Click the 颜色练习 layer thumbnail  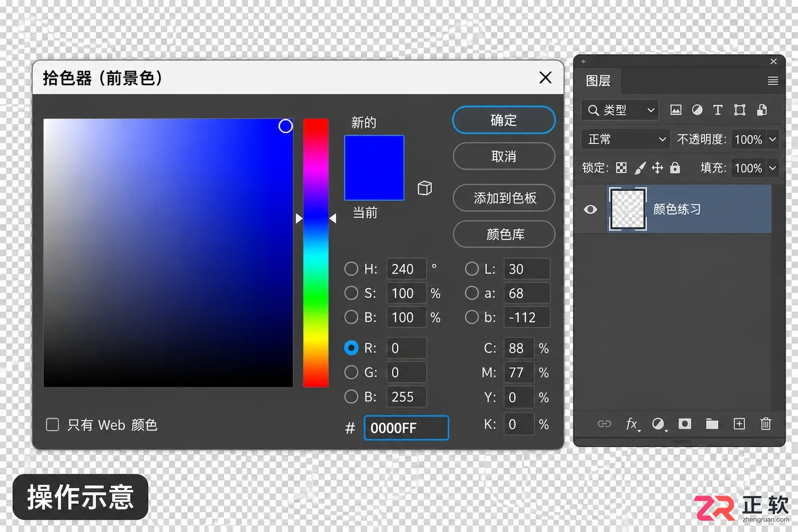[628, 209]
